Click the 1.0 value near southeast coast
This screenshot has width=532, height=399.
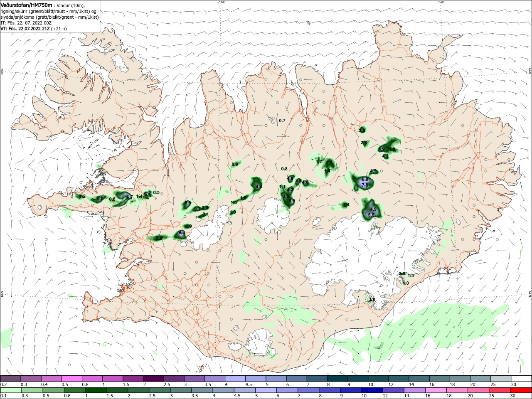tap(406, 283)
